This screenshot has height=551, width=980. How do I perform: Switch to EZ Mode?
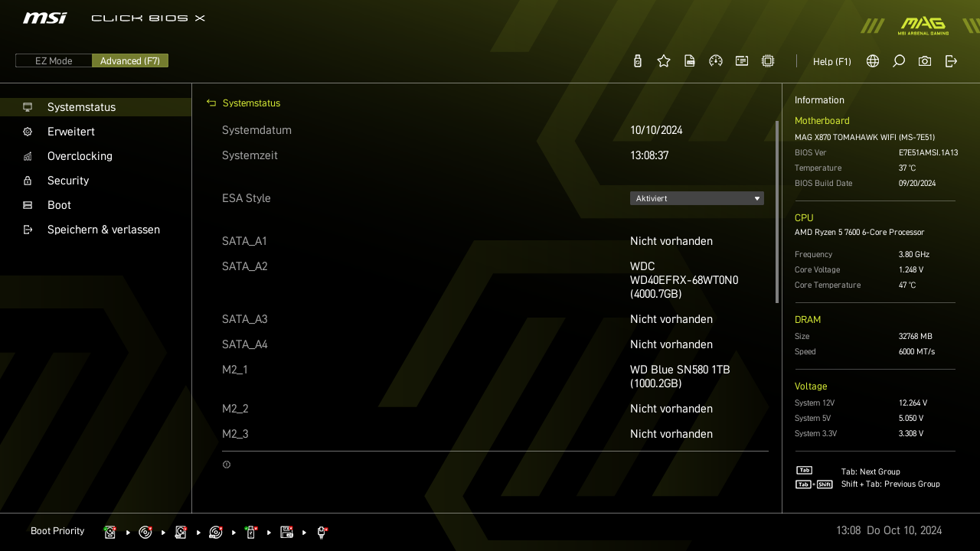click(54, 61)
